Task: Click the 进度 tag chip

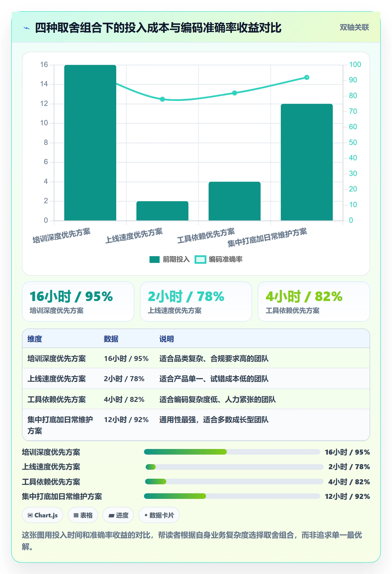Action: tap(118, 515)
